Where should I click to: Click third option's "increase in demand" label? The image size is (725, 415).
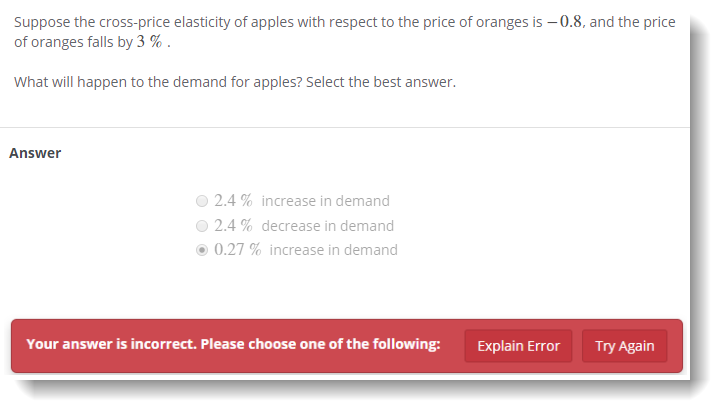[x=333, y=250]
